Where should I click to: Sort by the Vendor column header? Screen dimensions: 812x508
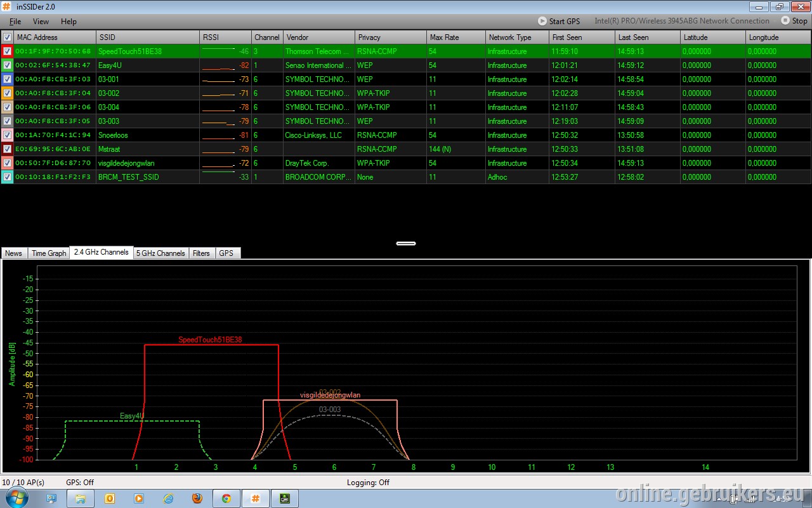click(x=319, y=37)
